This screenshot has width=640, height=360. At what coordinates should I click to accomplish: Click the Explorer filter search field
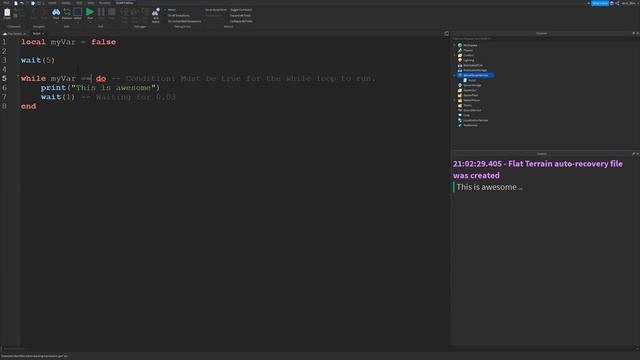[545, 39]
